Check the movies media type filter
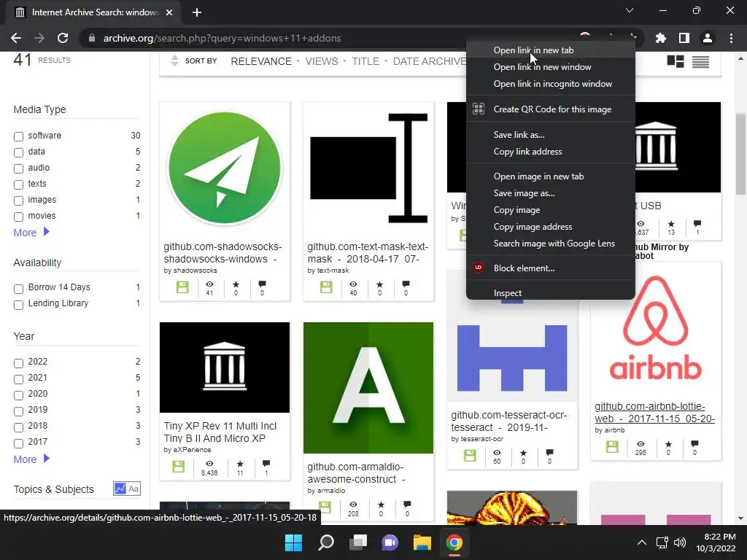 (18, 217)
